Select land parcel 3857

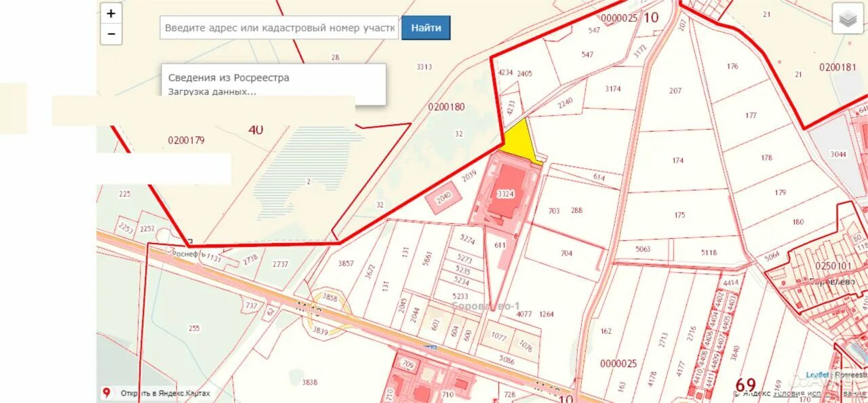[x=346, y=263]
